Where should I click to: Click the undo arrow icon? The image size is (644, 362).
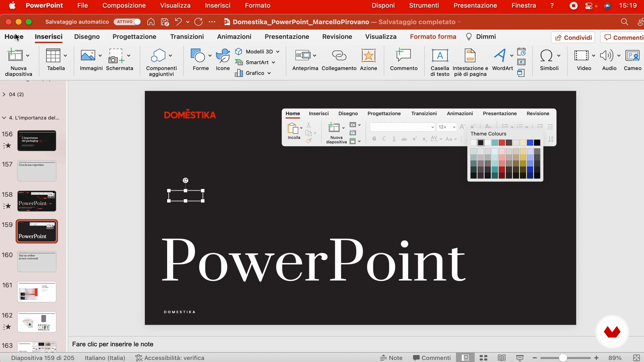coord(178,22)
